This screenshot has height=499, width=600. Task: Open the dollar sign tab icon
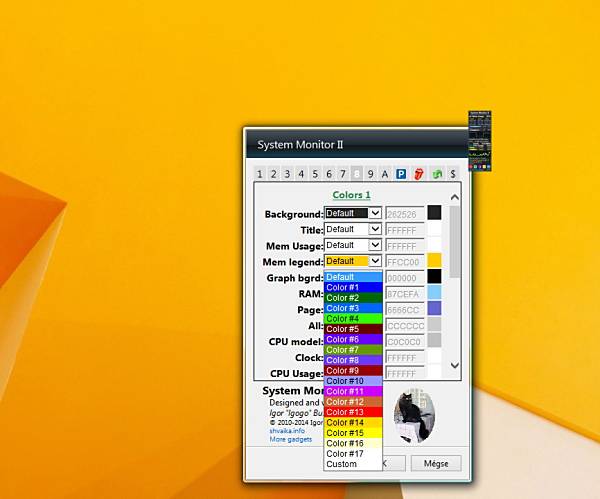pos(453,174)
